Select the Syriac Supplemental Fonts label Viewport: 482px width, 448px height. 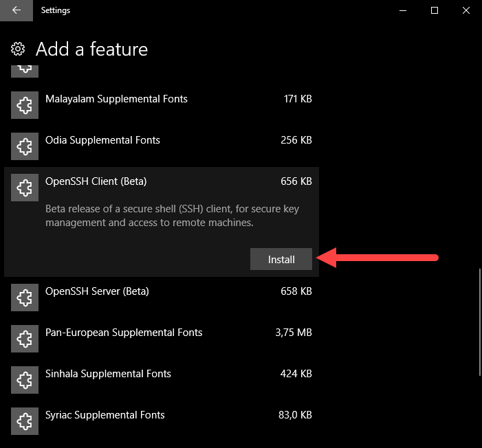105,415
